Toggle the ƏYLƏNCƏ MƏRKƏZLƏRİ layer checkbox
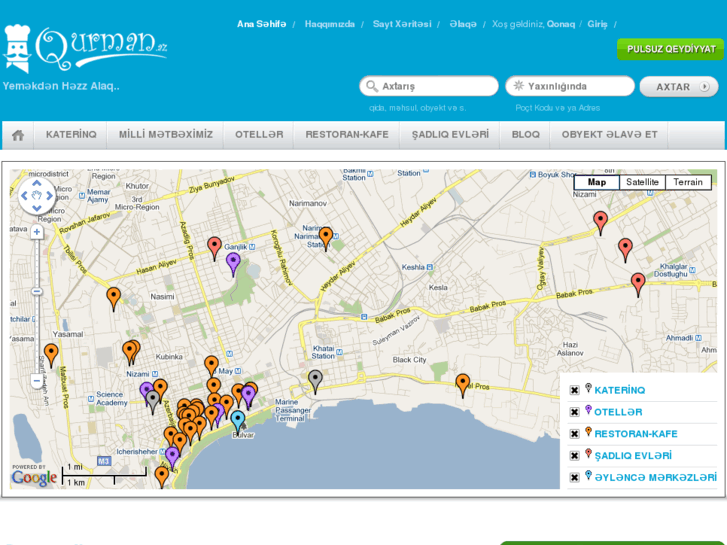This screenshot has height=545, width=727. pyautogui.click(x=574, y=477)
